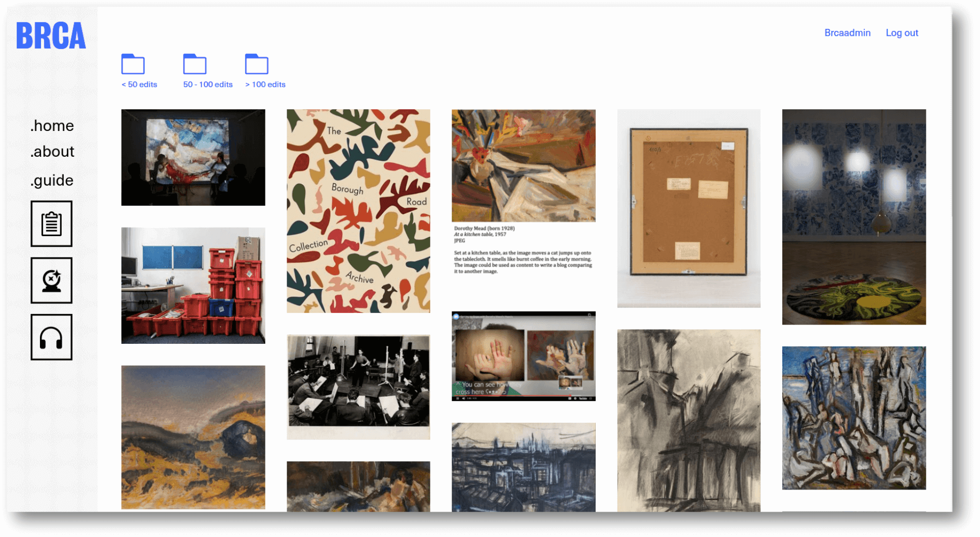Open the settings gear on the embedded video

point(575,398)
